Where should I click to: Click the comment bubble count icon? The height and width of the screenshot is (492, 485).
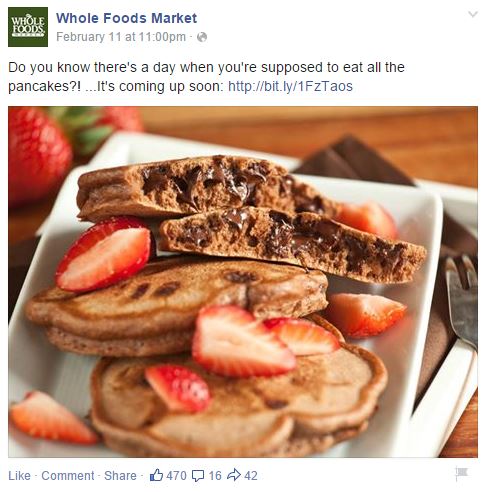click(x=198, y=475)
